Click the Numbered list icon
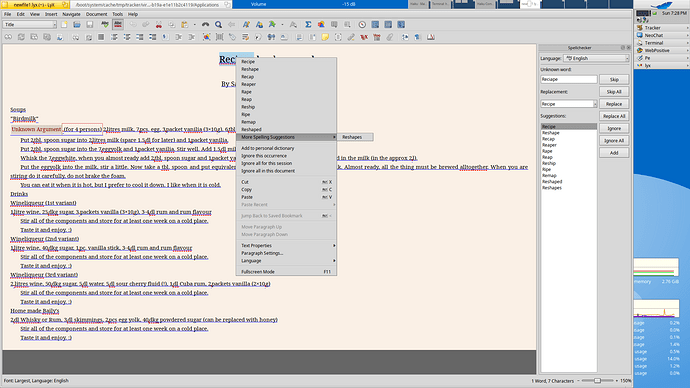Image resolution: width=690 pixels, height=388 pixels. click(114, 37)
